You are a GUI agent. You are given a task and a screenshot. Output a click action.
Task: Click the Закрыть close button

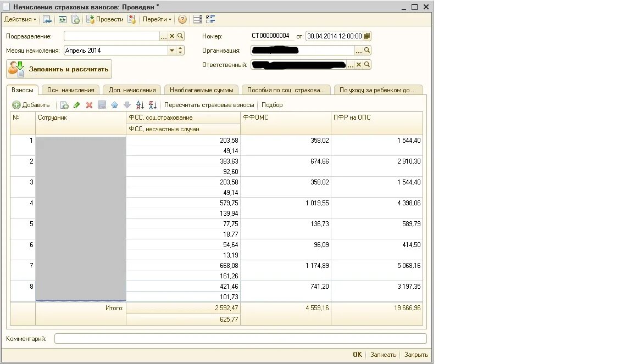coord(416,355)
